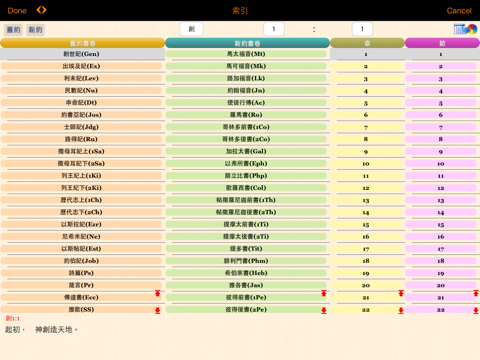This screenshot has width=480, height=360.
Task: Pick 約書亞記(Jos) book row
Action: pyautogui.click(x=82, y=115)
